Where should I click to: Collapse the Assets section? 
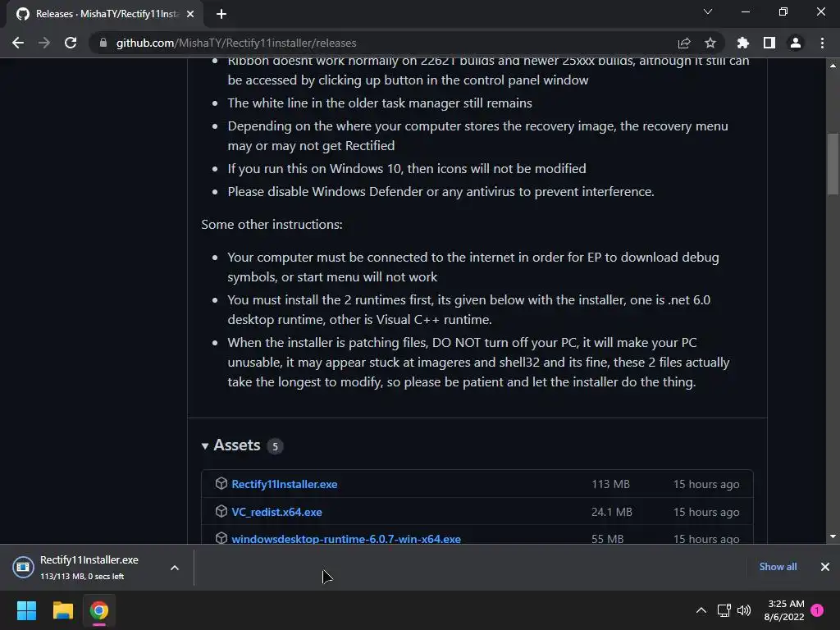[x=204, y=445]
